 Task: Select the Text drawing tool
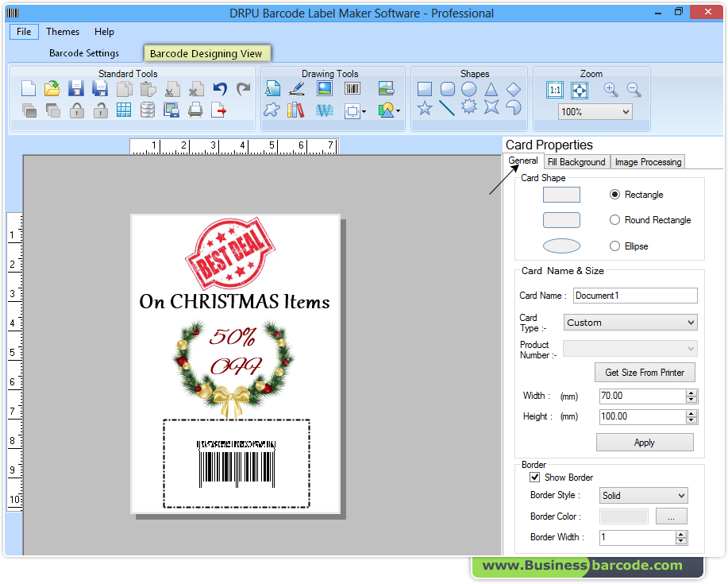[272, 88]
